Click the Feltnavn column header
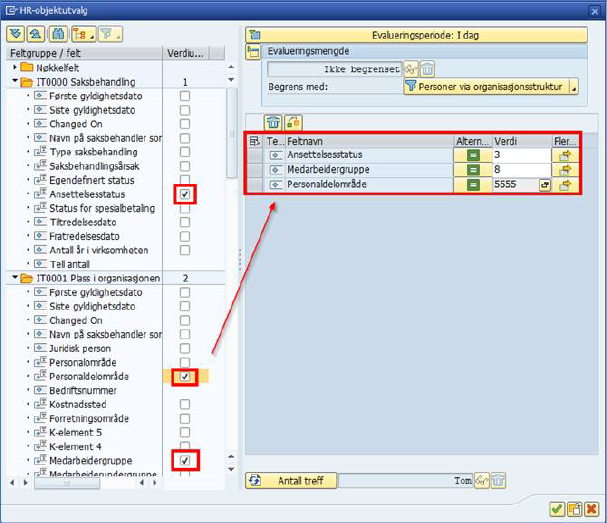This screenshot has height=523, width=607. 369,141
